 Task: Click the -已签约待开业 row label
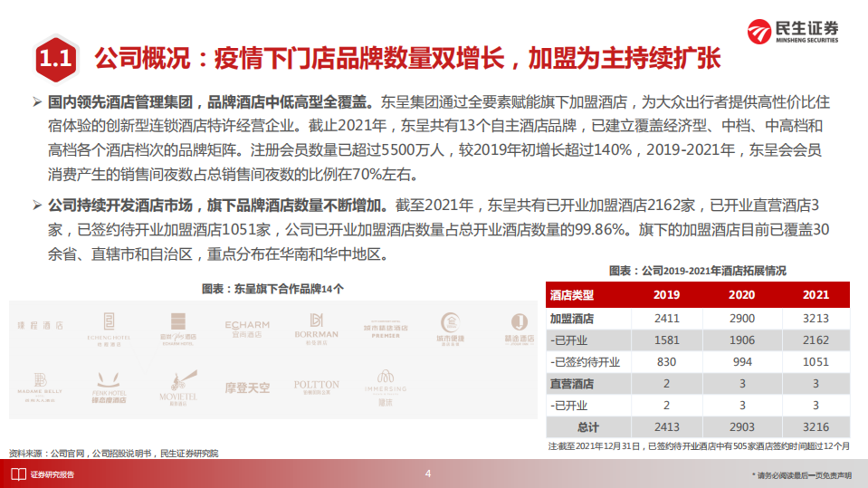coord(585,362)
